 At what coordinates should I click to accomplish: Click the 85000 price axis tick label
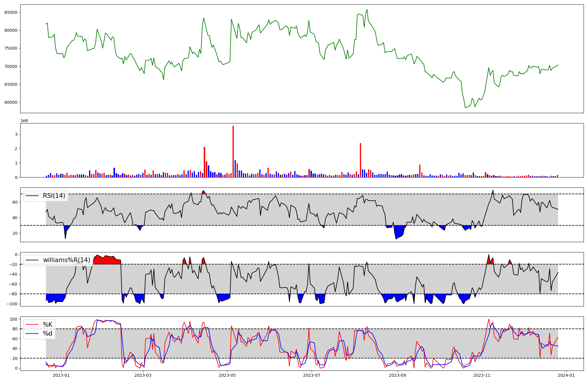tap(11, 12)
